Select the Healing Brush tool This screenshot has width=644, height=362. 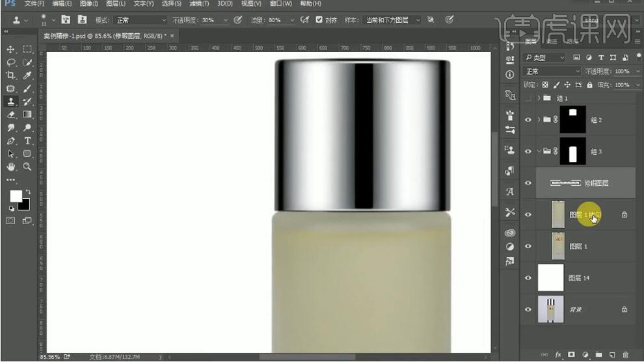10,88
